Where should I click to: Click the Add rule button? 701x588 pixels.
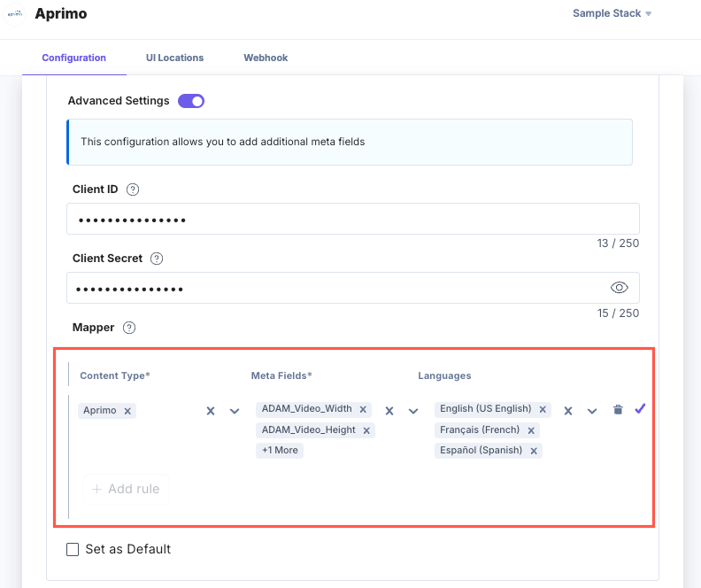point(127,489)
